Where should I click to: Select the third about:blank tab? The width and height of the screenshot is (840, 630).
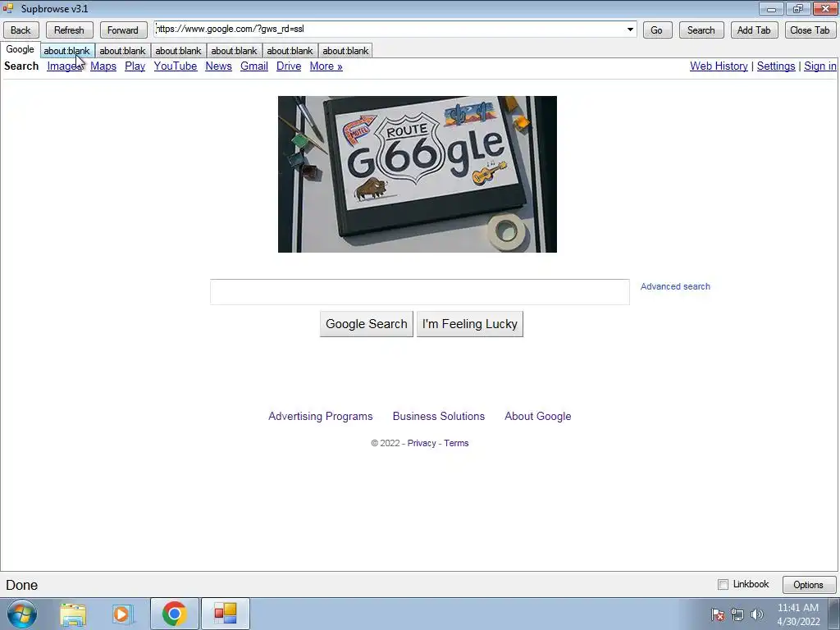pyautogui.click(x=178, y=51)
